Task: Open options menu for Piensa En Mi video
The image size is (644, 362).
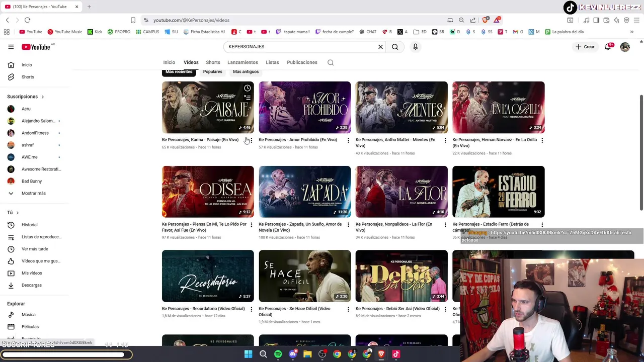Action: (252, 225)
